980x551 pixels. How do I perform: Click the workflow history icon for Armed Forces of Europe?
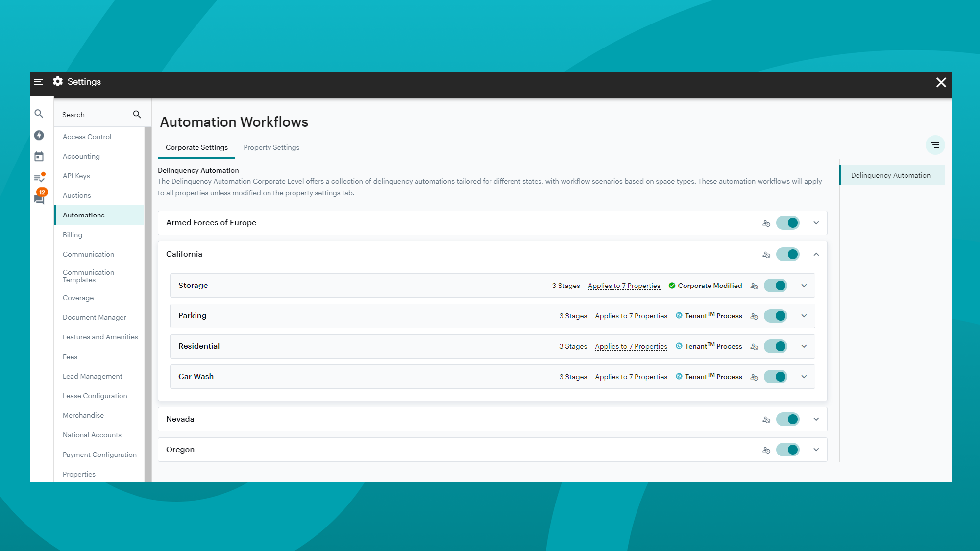(766, 223)
